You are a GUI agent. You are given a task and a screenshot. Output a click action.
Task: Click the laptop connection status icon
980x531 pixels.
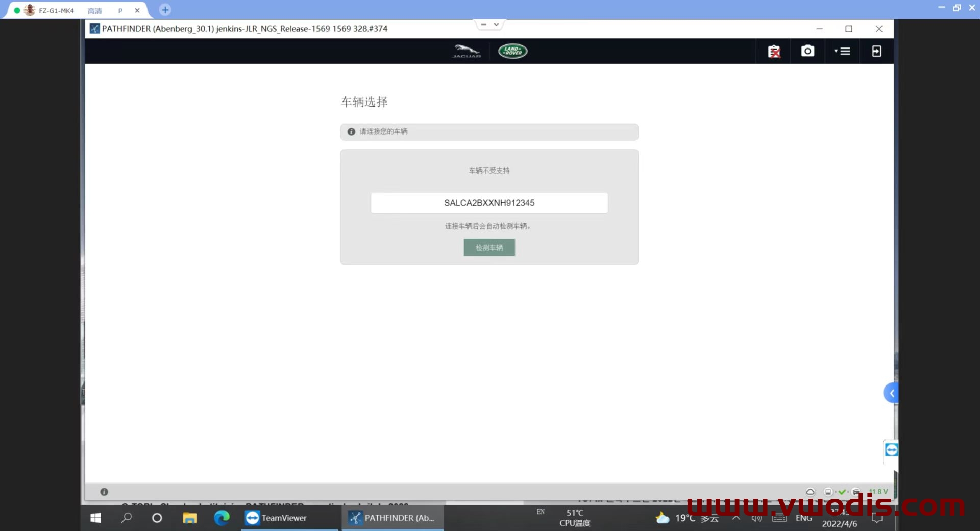point(828,492)
